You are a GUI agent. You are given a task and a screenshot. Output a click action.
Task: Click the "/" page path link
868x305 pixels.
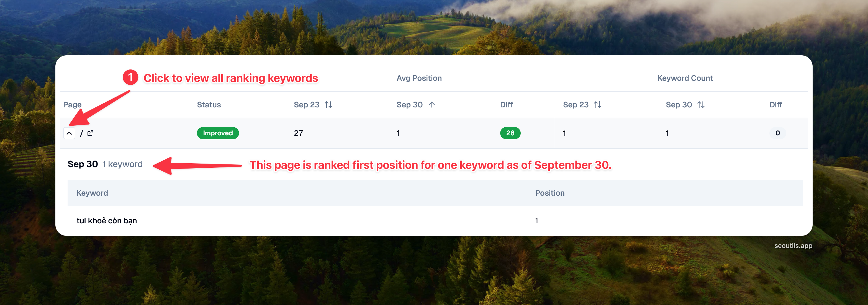pos(81,133)
